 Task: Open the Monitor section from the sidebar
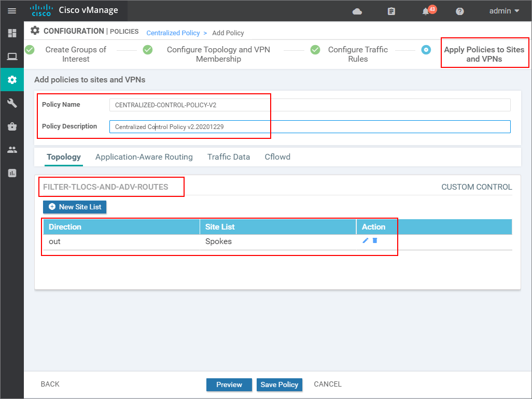coord(11,56)
